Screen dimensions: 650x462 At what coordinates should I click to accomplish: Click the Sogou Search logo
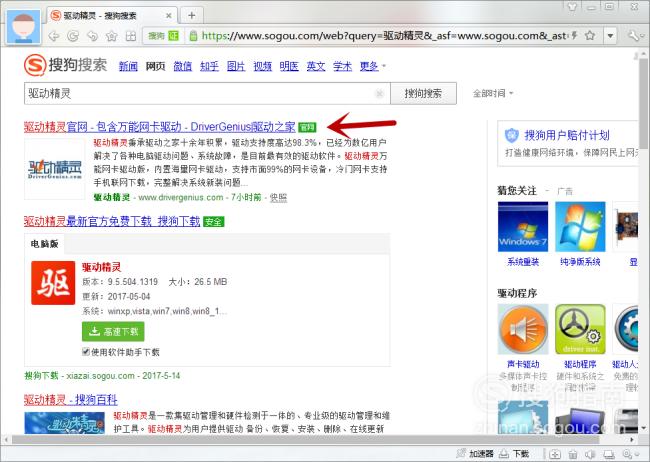click(65, 65)
